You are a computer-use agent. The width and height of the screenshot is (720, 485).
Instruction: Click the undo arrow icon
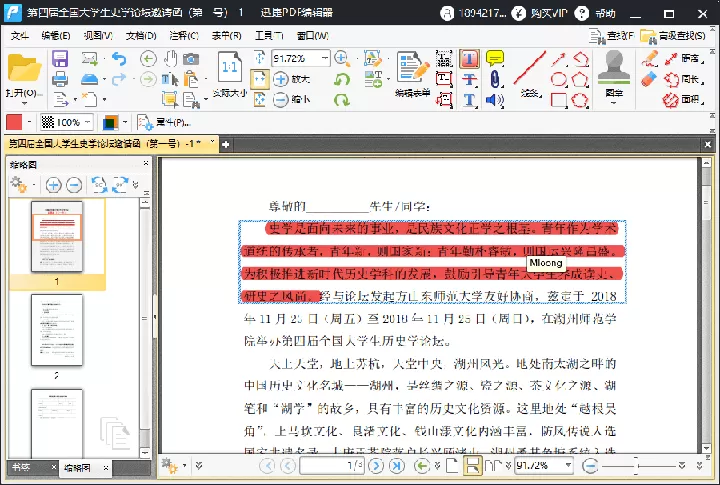tap(119, 59)
